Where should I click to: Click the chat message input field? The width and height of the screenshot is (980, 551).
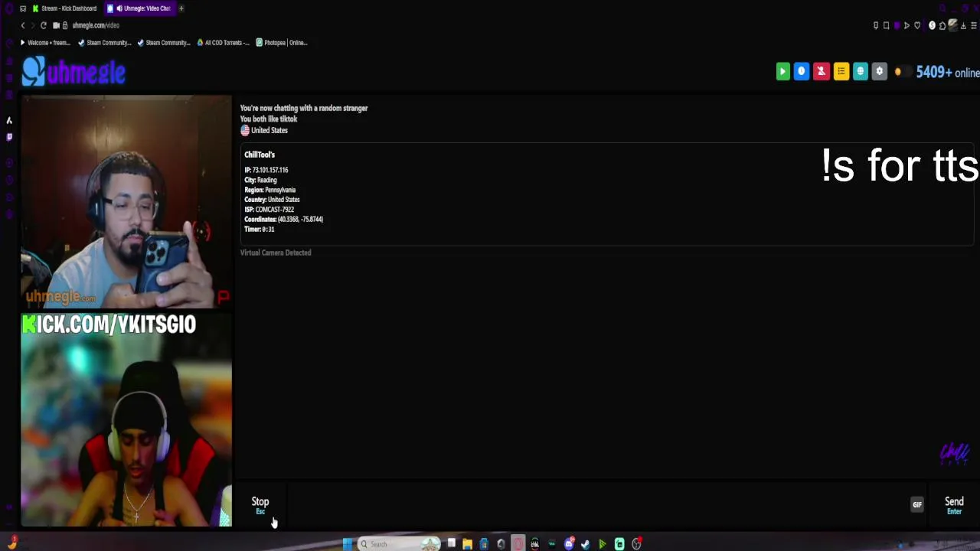(x=597, y=504)
